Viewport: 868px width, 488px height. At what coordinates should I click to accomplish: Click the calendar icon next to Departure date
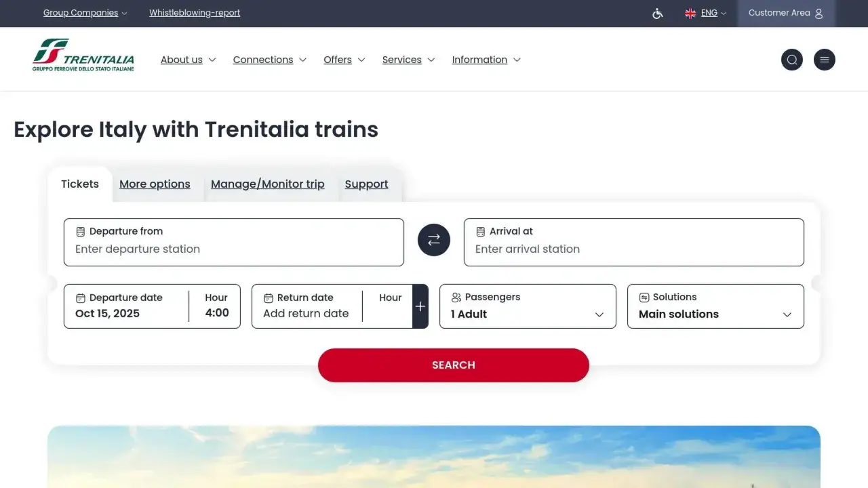coord(81,298)
